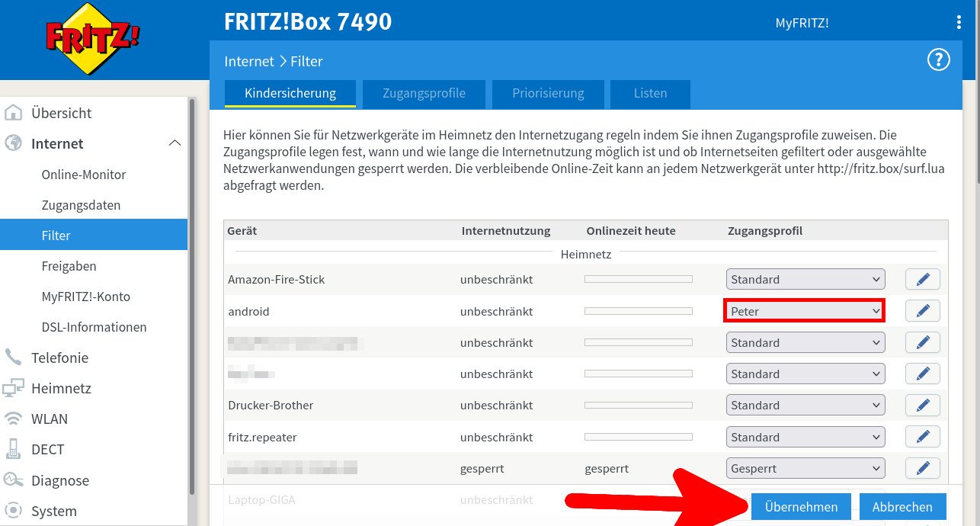Open the Gesperrt Zugangsprofil dropdown
This screenshot has height=526, width=980.
coord(805,469)
